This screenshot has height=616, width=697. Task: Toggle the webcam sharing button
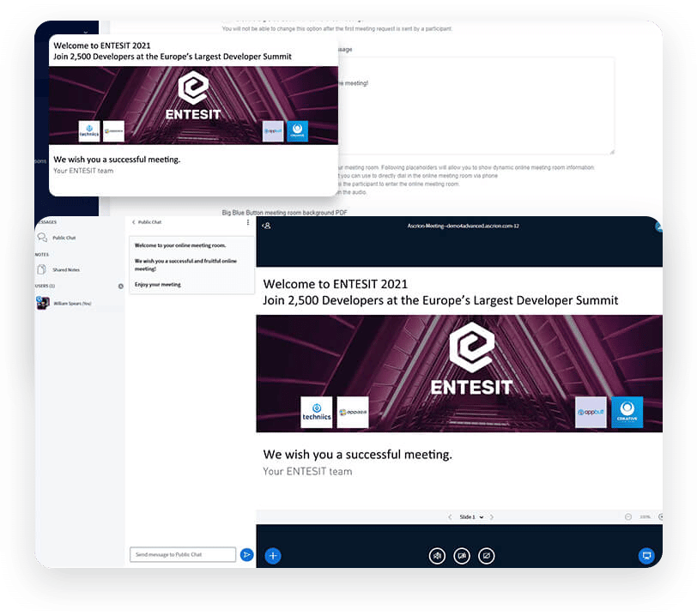pos(462,555)
